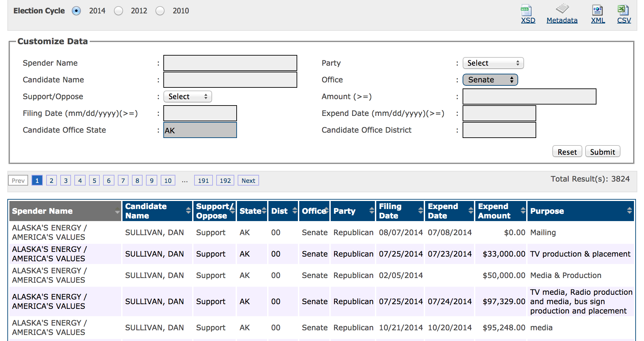Jump to results page 192

[225, 181]
